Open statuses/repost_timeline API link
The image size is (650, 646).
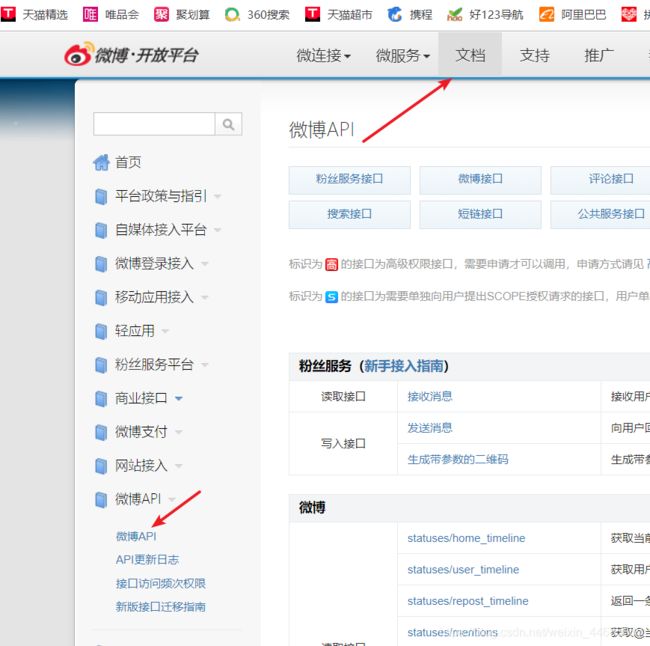[x=468, y=601]
